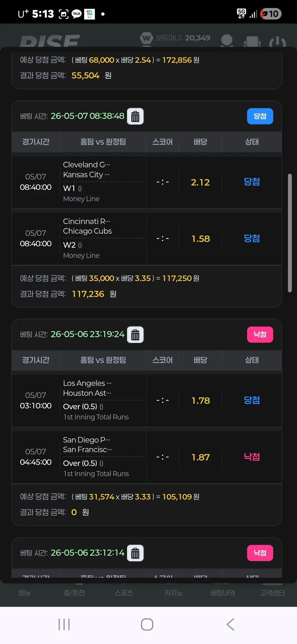Delete the bet placed at 08:38:48

(135, 116)
